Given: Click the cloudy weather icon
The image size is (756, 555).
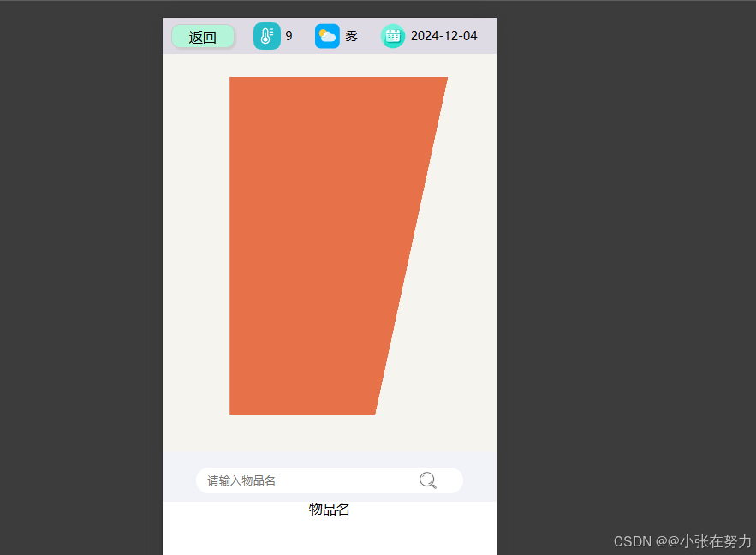Looking at the screenshot, I should coord(327,36).
